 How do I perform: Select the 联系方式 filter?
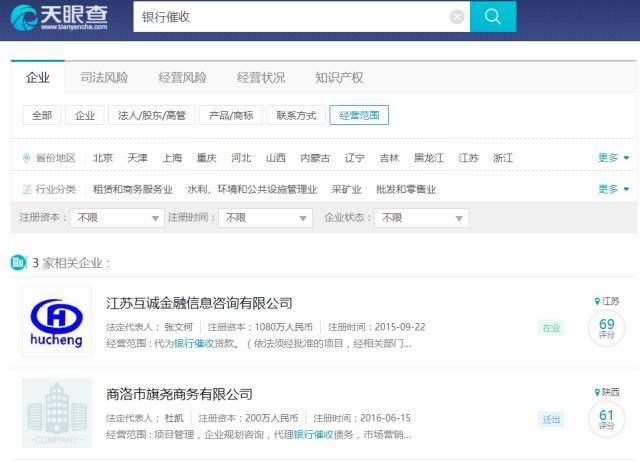296,116
